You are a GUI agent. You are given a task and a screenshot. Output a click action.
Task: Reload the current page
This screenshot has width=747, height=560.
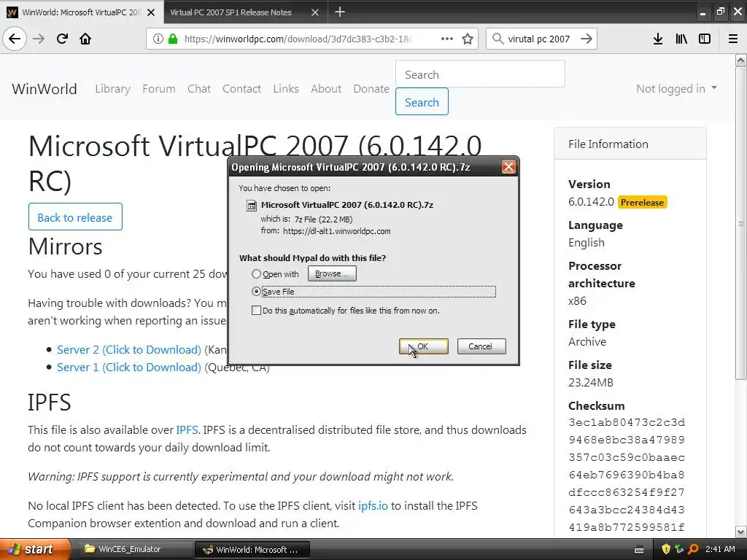[x=62, y=39]
